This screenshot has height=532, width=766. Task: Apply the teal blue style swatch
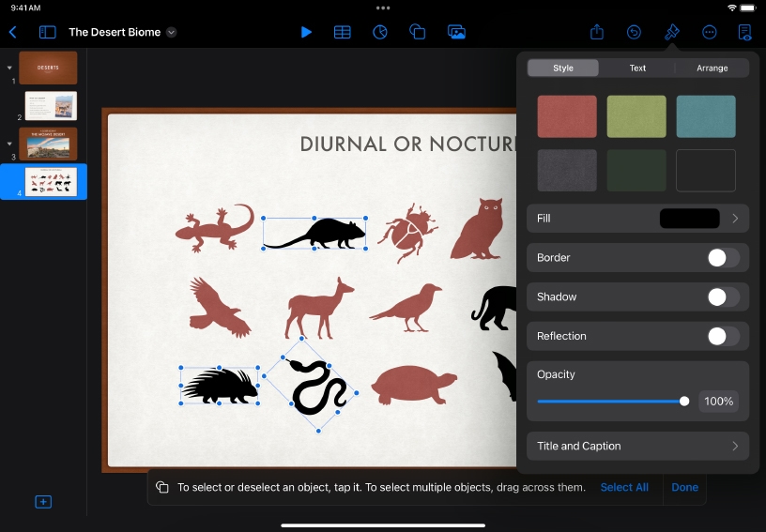point(706,116)
